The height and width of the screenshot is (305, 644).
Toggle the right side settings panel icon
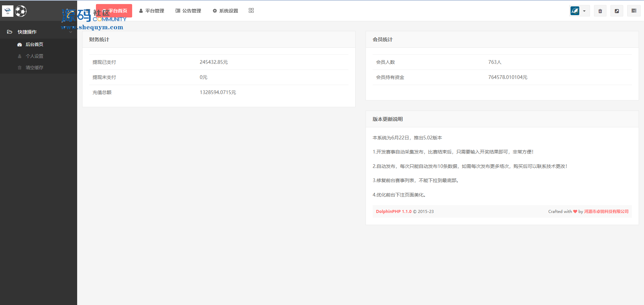[x=634, y=11]
